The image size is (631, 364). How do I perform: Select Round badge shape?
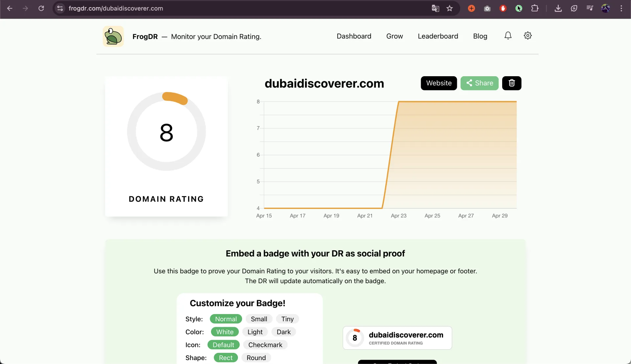pos(256,358)
